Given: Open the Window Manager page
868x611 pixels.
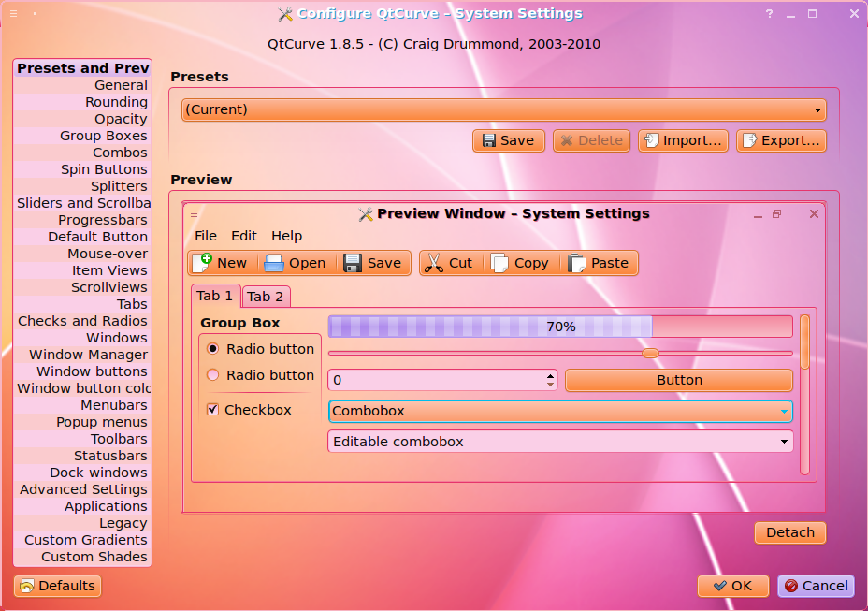Looking at the screenshot, I should coord(82,355).
